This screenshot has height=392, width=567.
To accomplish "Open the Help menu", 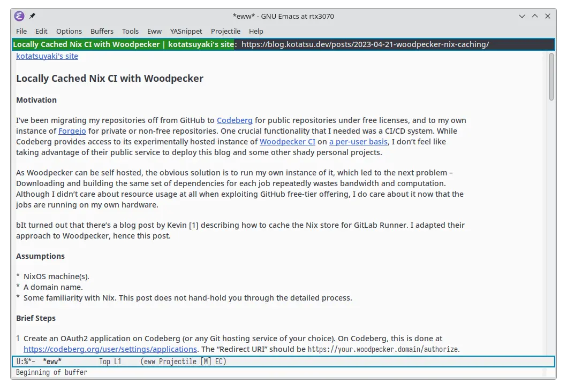I will (x=256, y=31).
